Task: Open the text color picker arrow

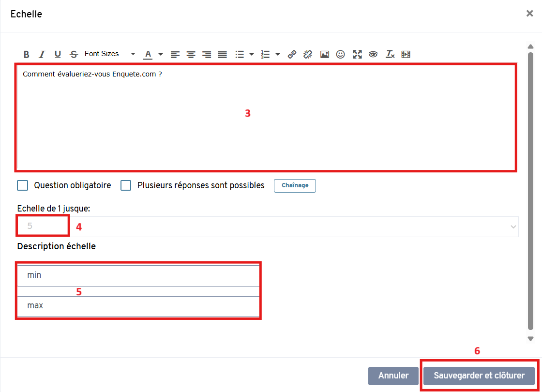Action: 161,54
